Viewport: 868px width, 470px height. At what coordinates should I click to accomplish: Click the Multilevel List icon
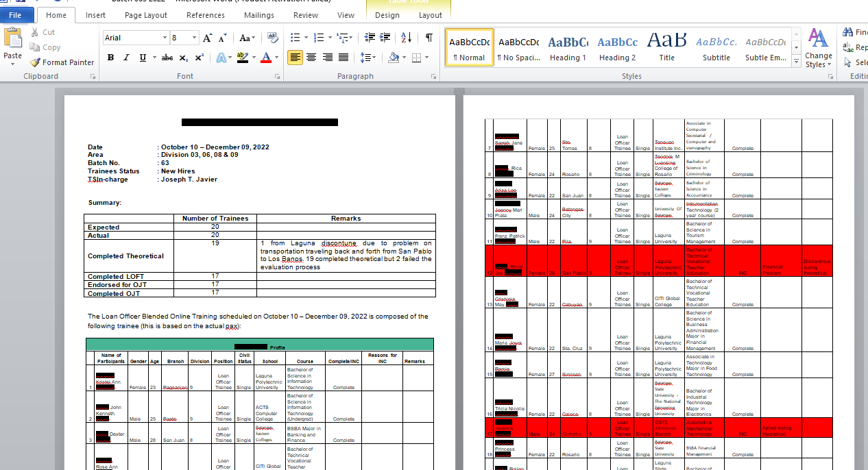coord(341,38)
